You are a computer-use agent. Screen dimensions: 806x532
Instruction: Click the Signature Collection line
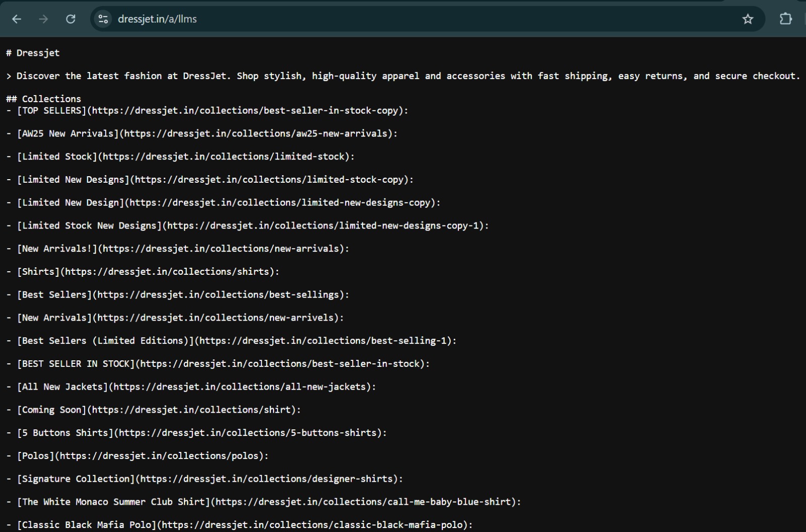click(205, 479)
